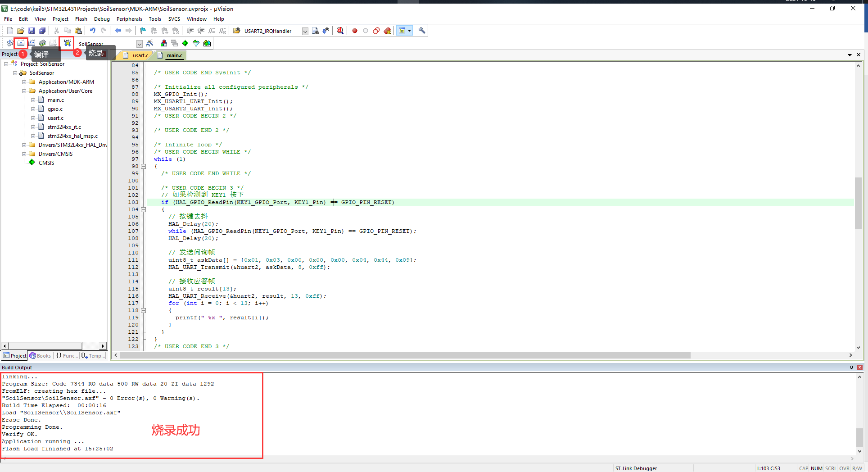This screenshot has width=868, height=472.
Task: Switch to the Books panel tab
Action: [x=41, y=356]
